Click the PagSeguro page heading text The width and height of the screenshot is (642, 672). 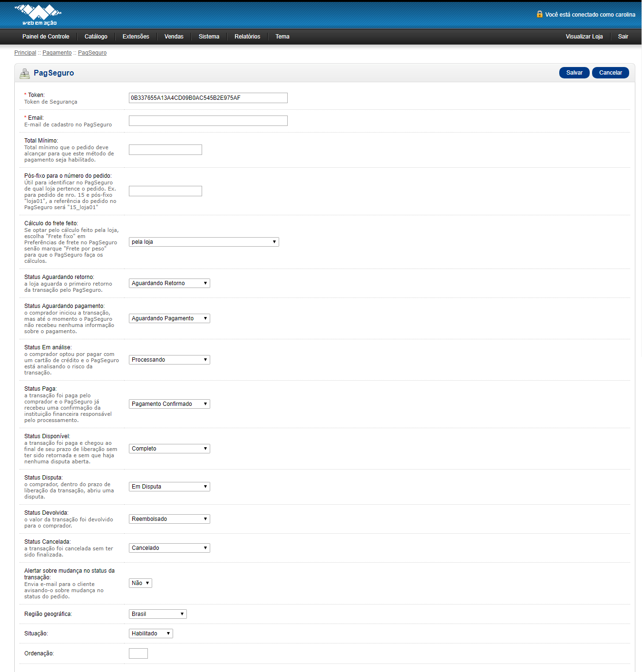54,73
